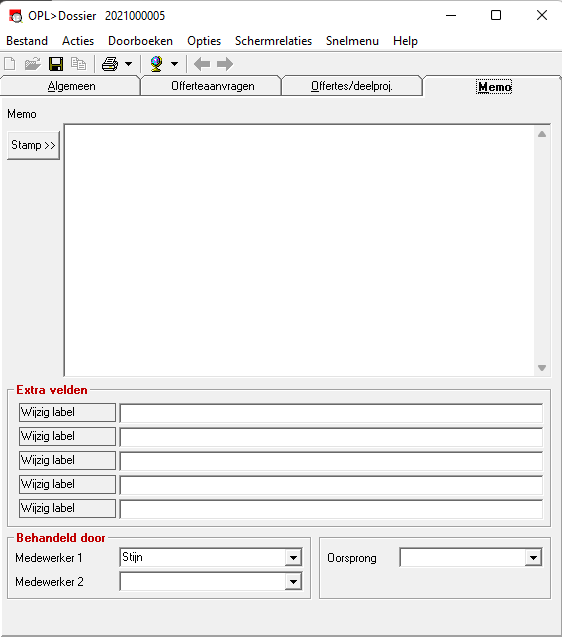Click inside the large Memo text area
This screenshot has width=562, height=637.
click(x=300, y=250)
